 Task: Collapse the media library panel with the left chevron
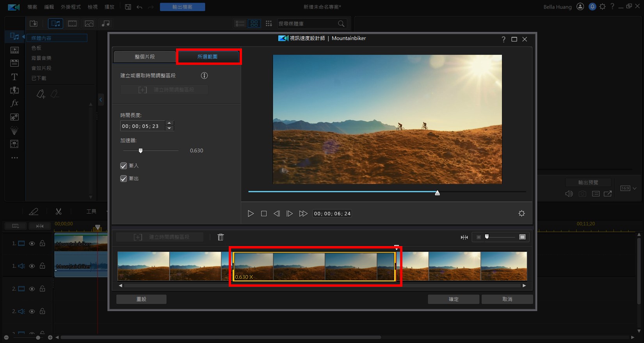(x=101, y=100)
